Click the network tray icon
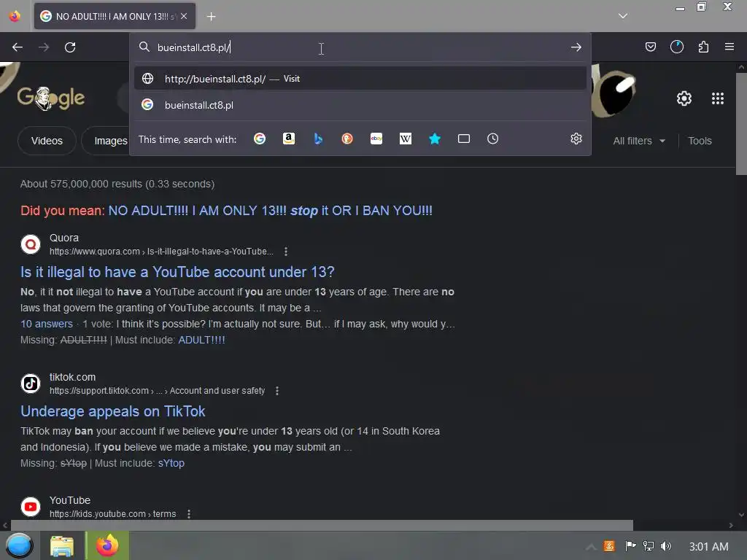 [x=648, y=546]
